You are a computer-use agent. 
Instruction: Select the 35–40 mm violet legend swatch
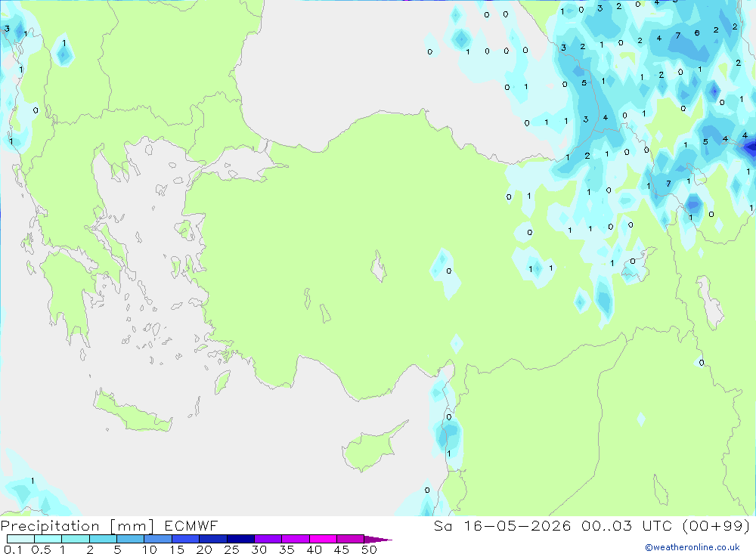tap(296, 539)
